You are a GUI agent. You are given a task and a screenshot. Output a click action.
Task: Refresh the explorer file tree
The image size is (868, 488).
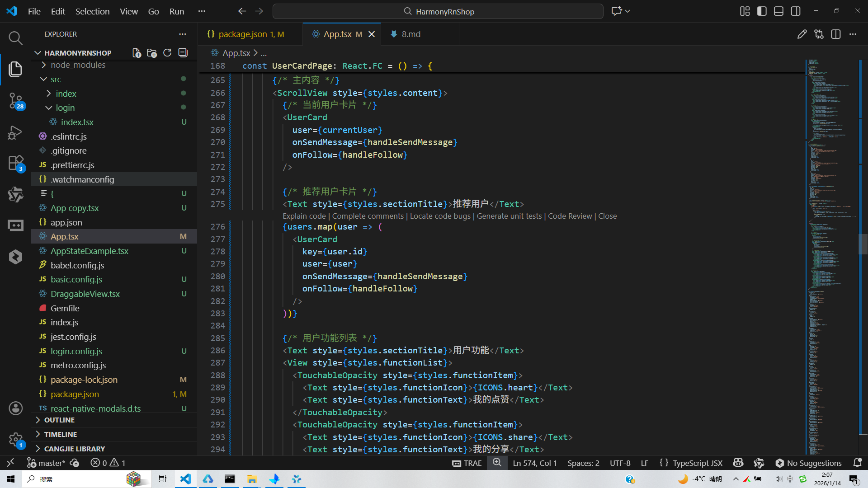tap(167, 53)
